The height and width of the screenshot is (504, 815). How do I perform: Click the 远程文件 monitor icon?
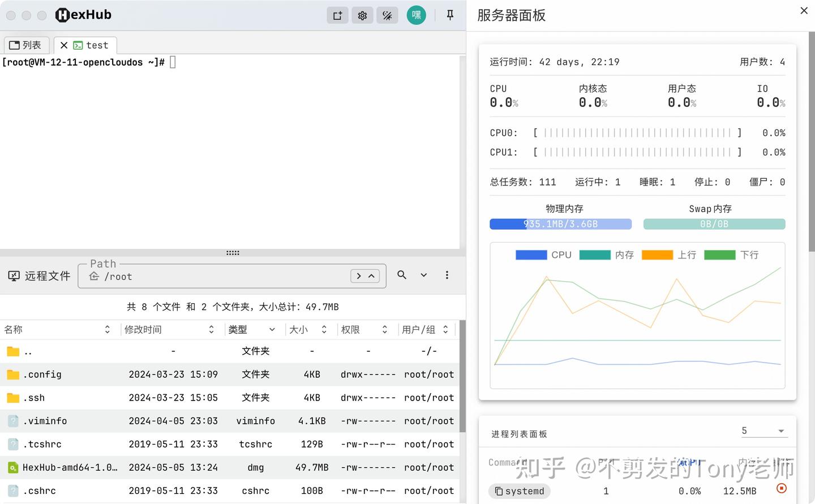click(14, 275)
